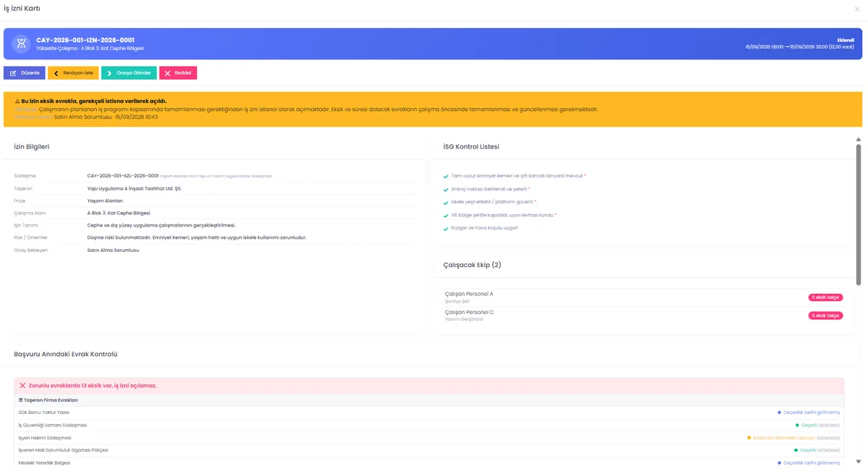Click contract number CAY-2026-001-SZL-2026-0001
This screenshot has height=469, width=868.
pos(123,176)
